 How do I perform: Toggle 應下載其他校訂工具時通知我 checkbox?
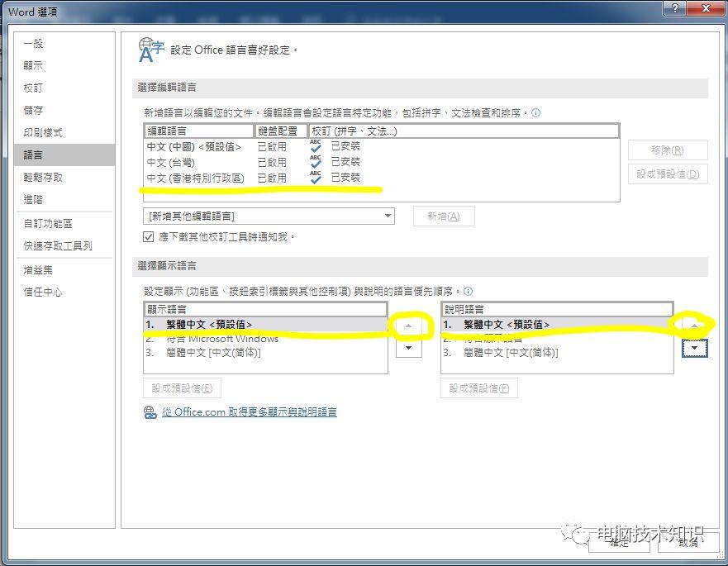148,237
